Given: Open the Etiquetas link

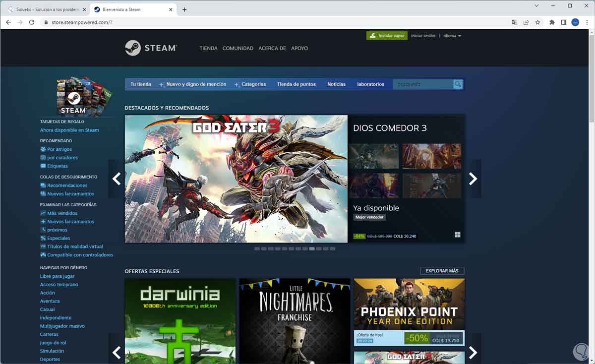Looking at the screenshot, I should pyautogui.click(x=58, y=166).
